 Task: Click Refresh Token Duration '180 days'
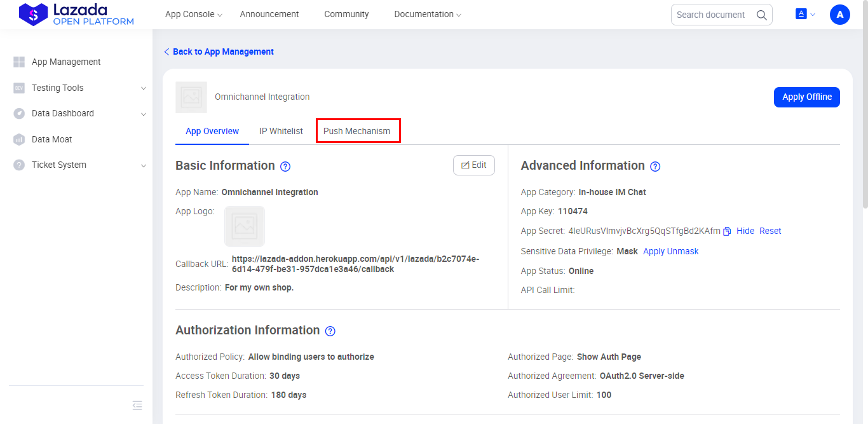[288, 395]
